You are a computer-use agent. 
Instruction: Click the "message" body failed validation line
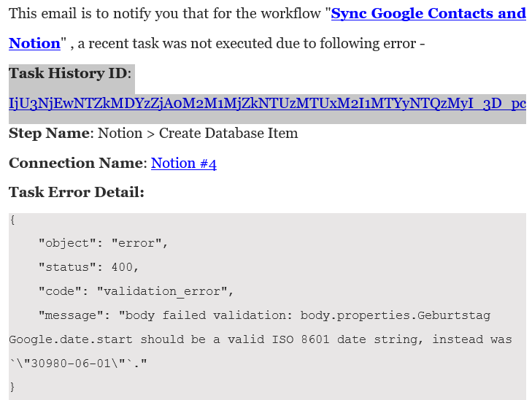tap(264, 315)
